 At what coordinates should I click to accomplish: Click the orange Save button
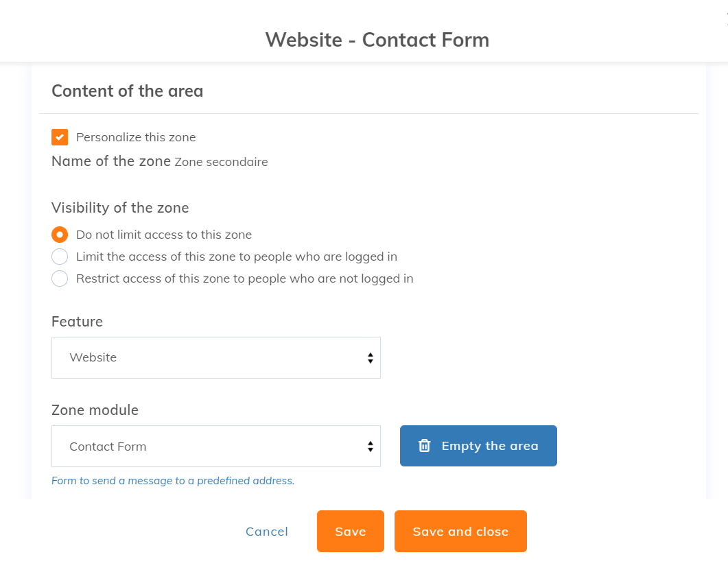pos(350,532)
